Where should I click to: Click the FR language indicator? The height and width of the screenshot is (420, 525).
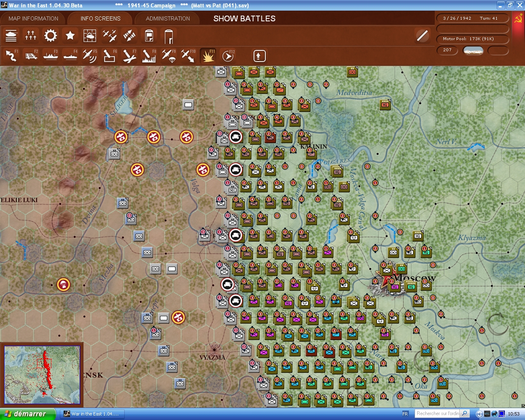(405, 414)
